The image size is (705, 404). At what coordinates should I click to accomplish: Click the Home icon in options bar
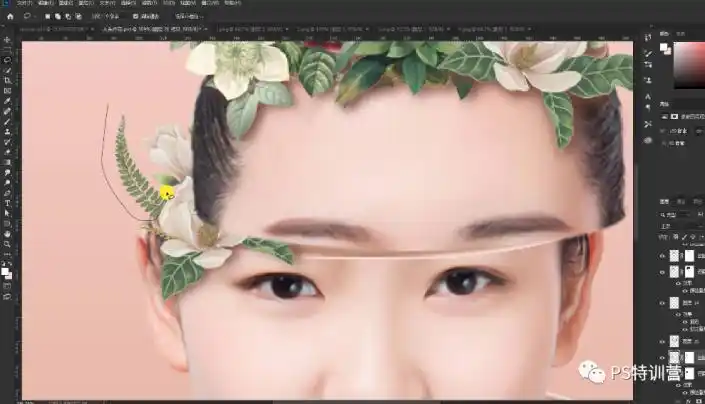point(9,17)
